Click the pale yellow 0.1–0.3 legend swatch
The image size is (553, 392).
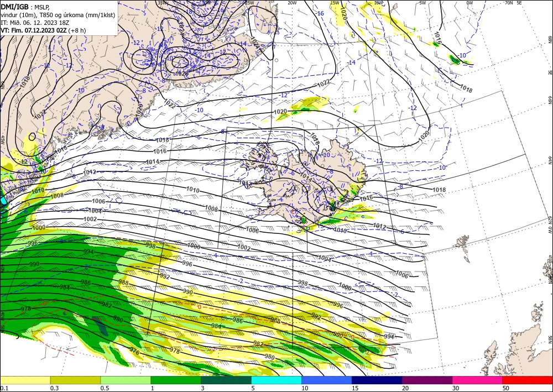25,380
